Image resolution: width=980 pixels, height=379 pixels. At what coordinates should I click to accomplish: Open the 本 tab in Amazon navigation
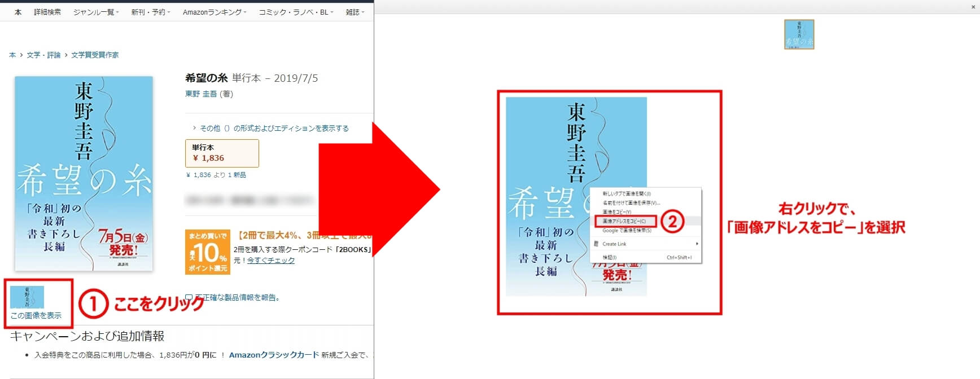pyautogui.click(x=18, y=12)
